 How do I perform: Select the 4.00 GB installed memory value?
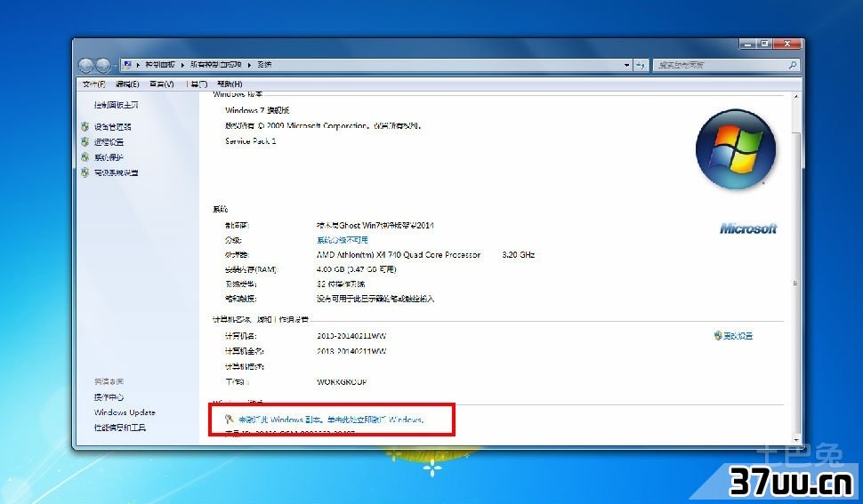[x=357, y=270]
